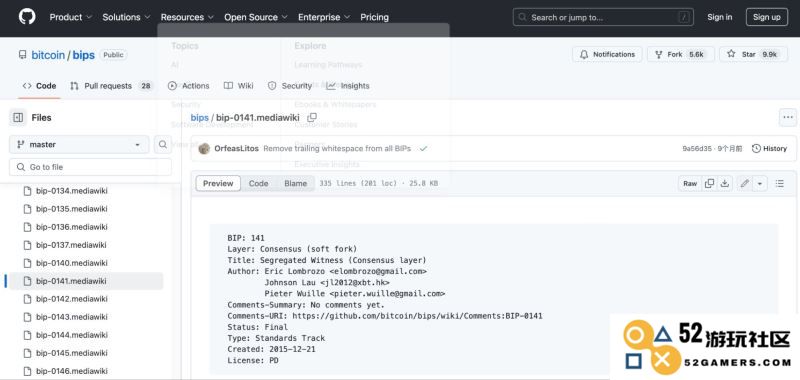Open the History link
The image size is (800, 380).
click(x=769, y=148)
